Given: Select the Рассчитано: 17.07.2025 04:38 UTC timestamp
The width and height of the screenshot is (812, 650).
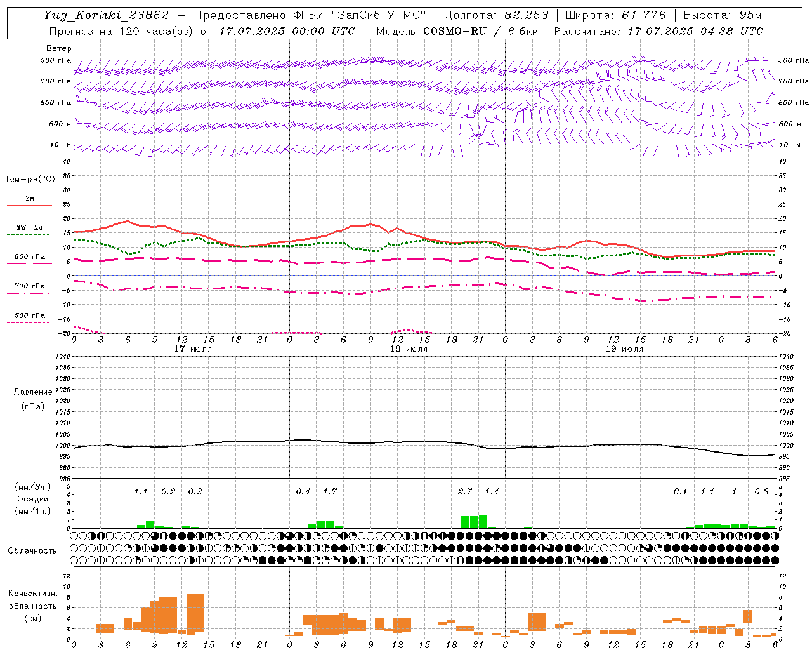Looking at the screenshot, I should pyautogui.click(x=658, y=31).
